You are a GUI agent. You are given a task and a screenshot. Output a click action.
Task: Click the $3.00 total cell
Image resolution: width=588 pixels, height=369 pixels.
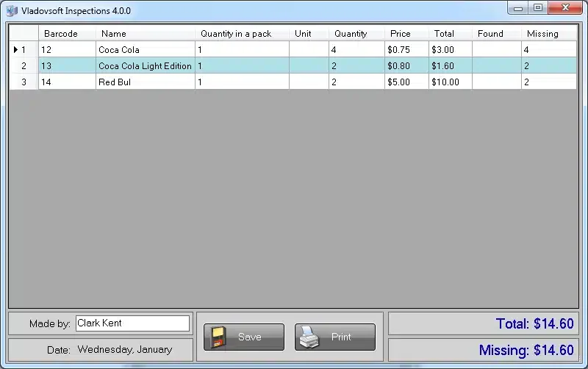[451, 49]
